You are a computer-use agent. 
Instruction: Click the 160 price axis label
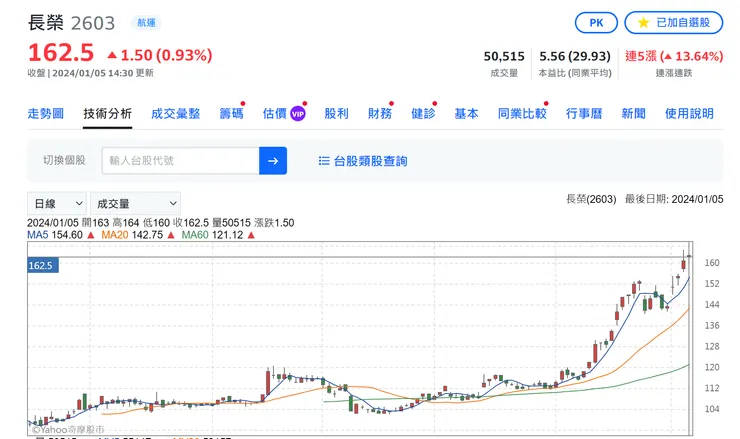pos(712,263)
